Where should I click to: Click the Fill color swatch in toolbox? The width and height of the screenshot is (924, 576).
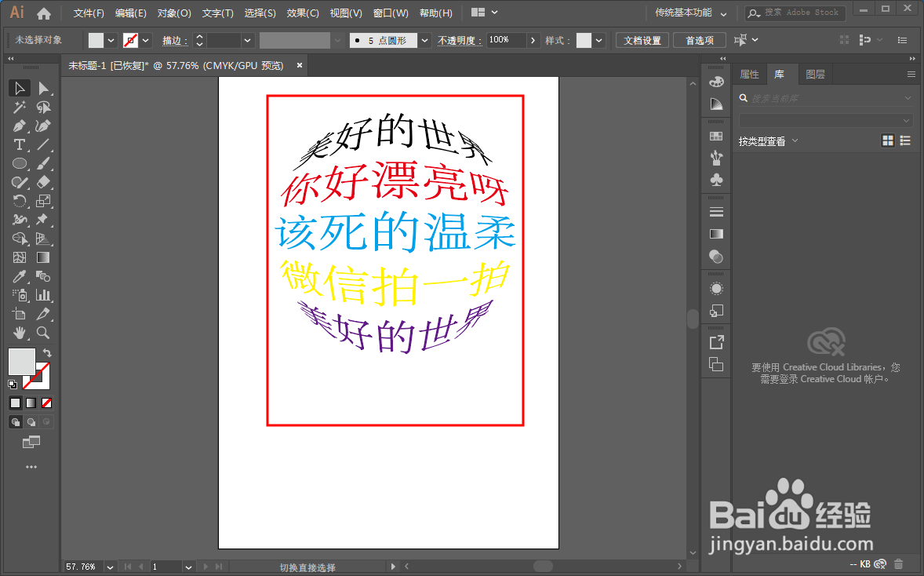pyautogui.click(x=22, y=362)
